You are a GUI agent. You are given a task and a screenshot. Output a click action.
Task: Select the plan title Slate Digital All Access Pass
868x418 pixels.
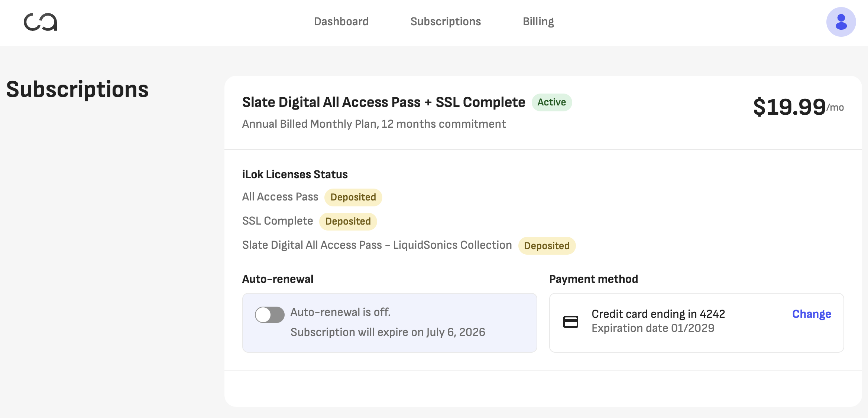(x=383, y=102)
